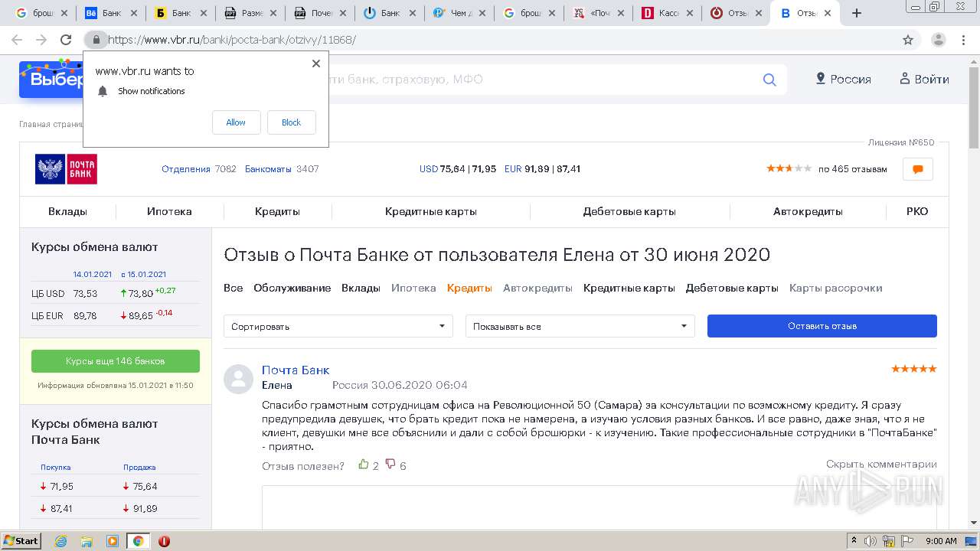The image size is (980, 551).
Task: Bookmark this page with star icon
Action: point(908,40)
